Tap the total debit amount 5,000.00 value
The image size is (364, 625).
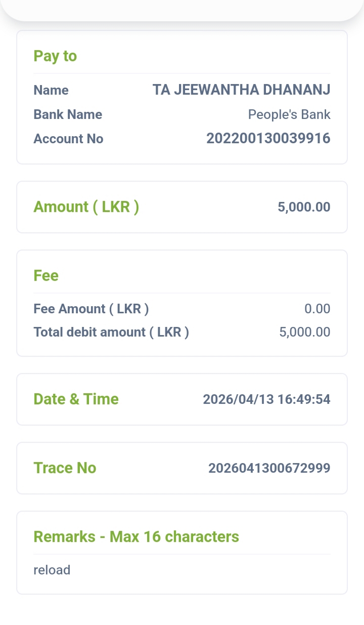304,332
